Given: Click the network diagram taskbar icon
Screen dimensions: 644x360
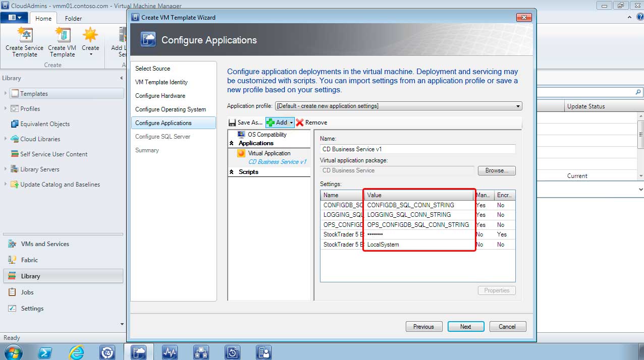Looking at the screenshot, I should click(x=201, y=352).
